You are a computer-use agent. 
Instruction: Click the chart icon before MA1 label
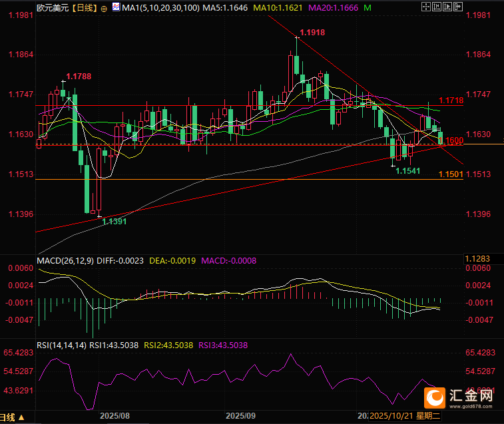[116, 8]
